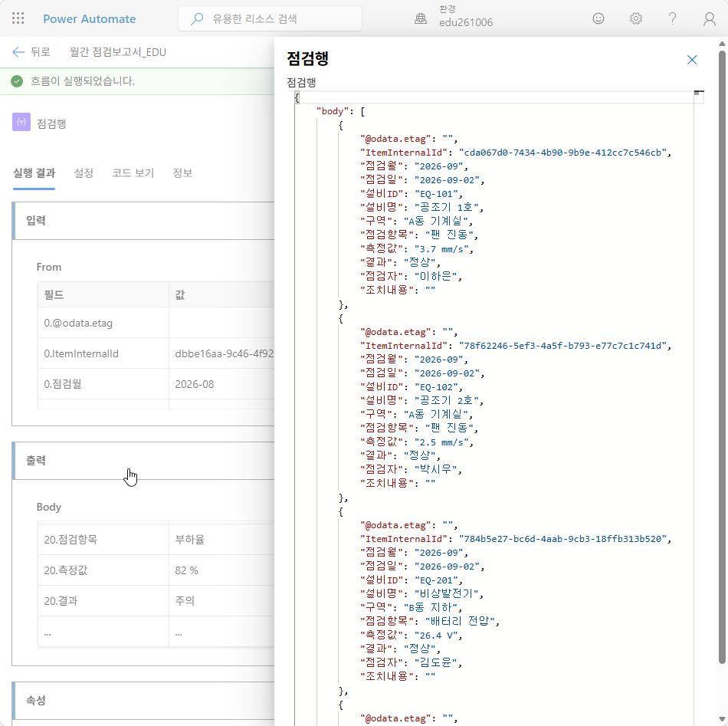728x726 pixels.
Task: Select the 0.ItemInternalId field cell
Action: pyautogui.click(x=103, y=353)
